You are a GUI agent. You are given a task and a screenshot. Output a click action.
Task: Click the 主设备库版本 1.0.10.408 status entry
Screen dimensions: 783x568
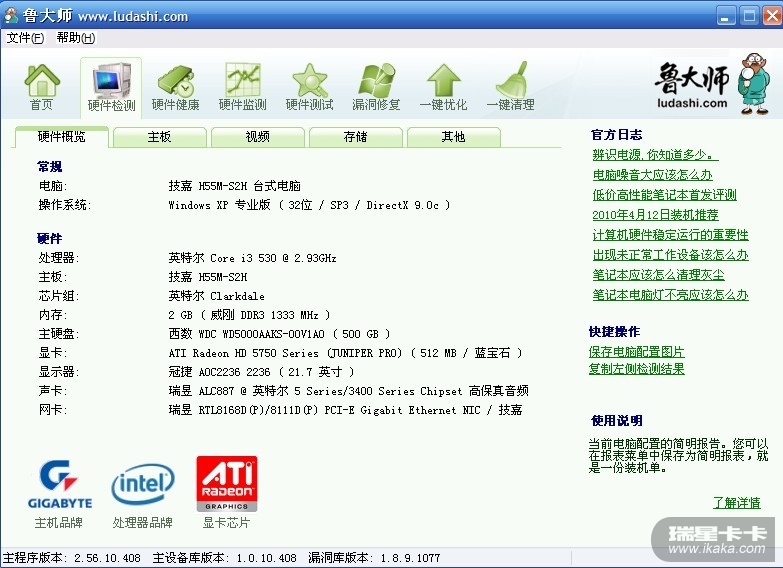pos(225,558)
